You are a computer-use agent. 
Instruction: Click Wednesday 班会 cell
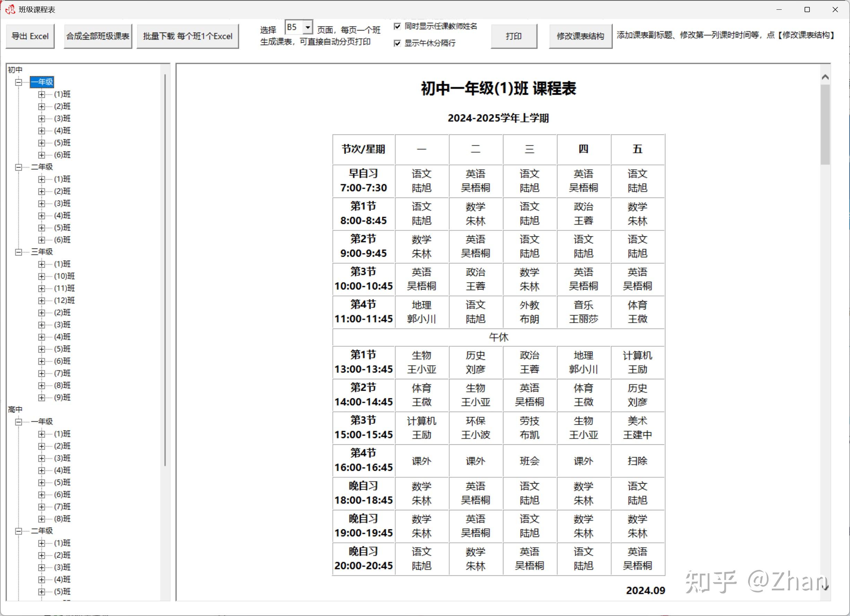pos(530,461)
